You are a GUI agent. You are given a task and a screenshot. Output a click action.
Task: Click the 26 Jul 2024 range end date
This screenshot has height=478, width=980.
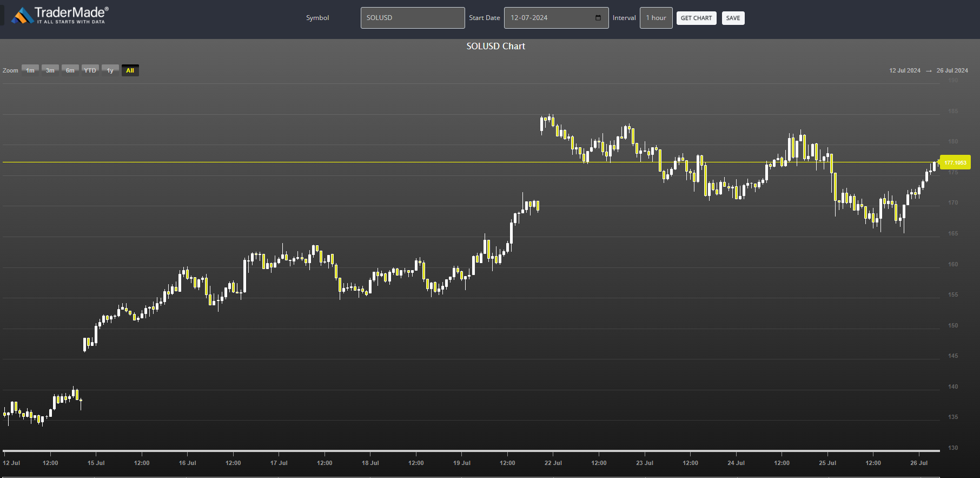[952, 70]
